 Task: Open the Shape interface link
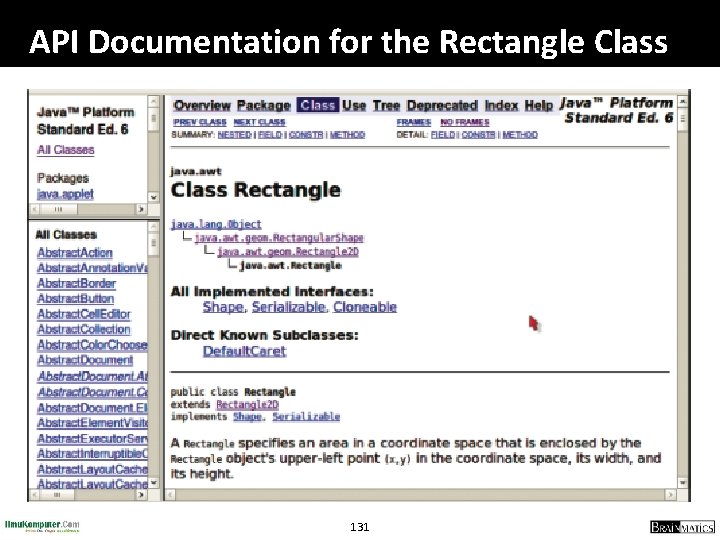point(224,307)
